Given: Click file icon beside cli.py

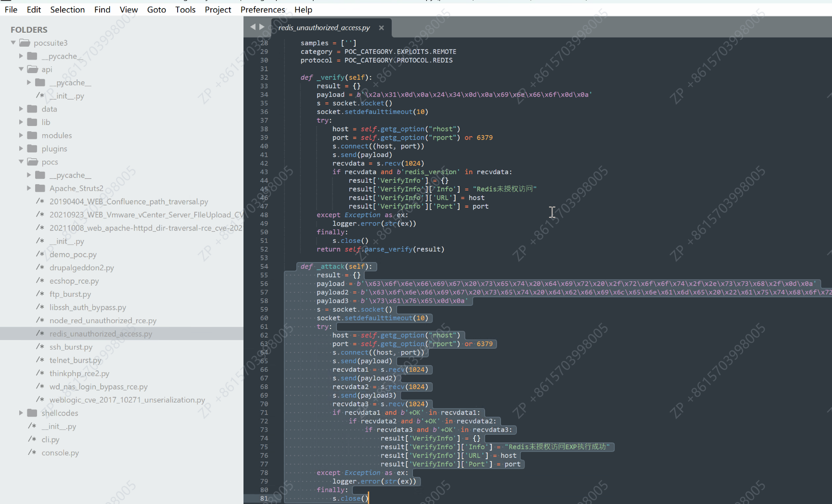Looking at the screenshot, I should point(32,439).
